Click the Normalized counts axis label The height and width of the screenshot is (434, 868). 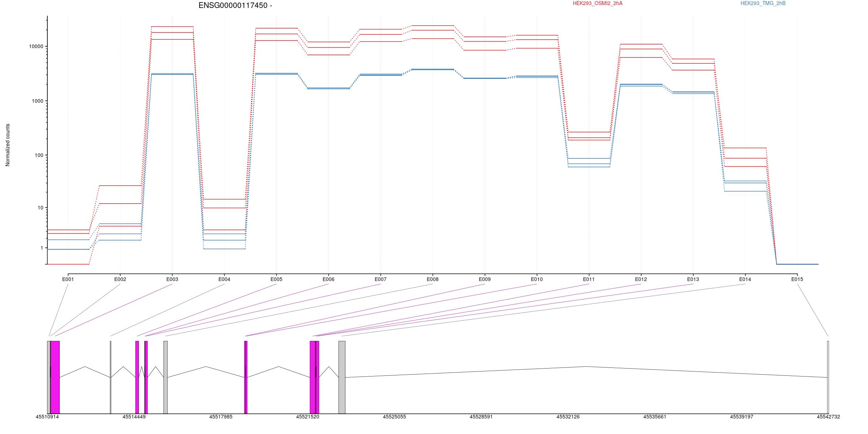click(x=8, y=145)
